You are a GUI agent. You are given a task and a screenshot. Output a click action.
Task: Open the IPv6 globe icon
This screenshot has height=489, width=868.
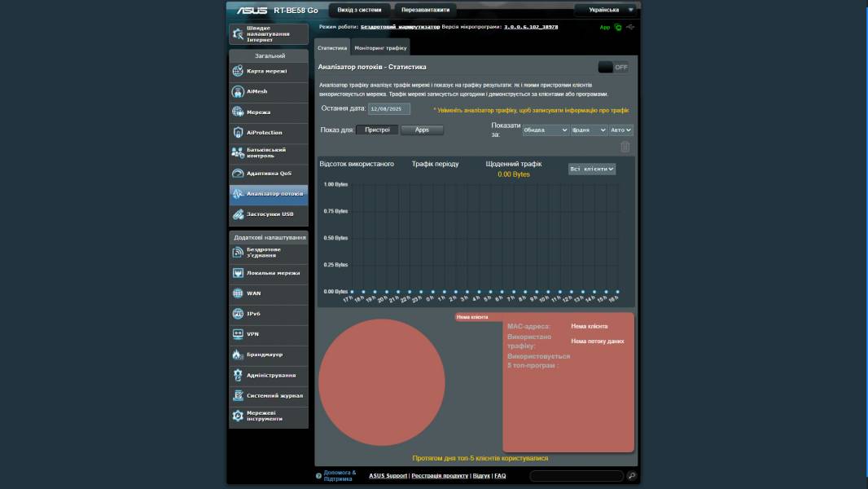(238, 314)
